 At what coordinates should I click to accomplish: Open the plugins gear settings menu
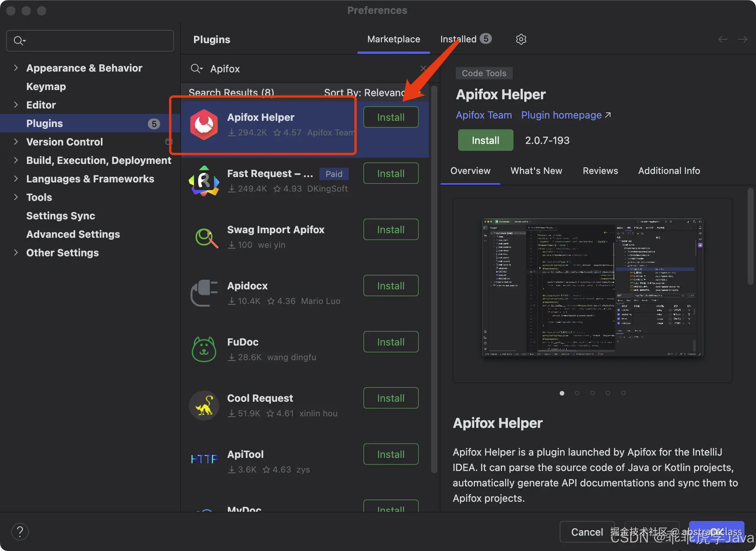[521, 39]
